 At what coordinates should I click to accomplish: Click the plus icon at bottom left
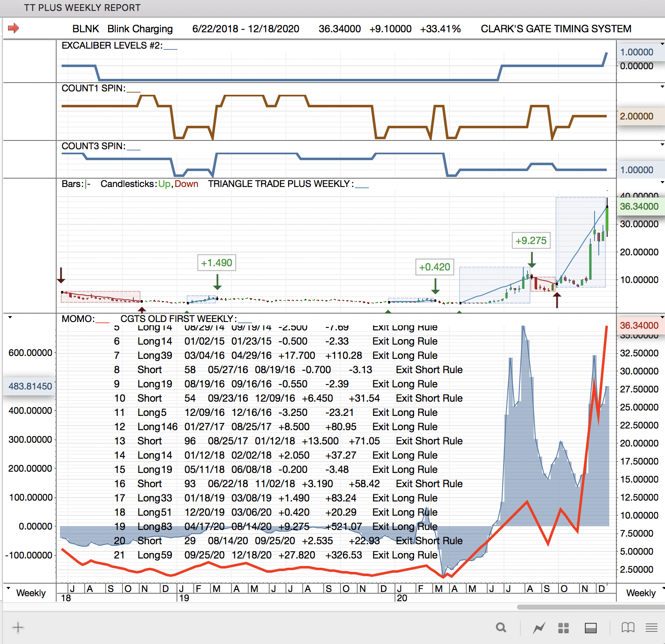click(18, 628)
